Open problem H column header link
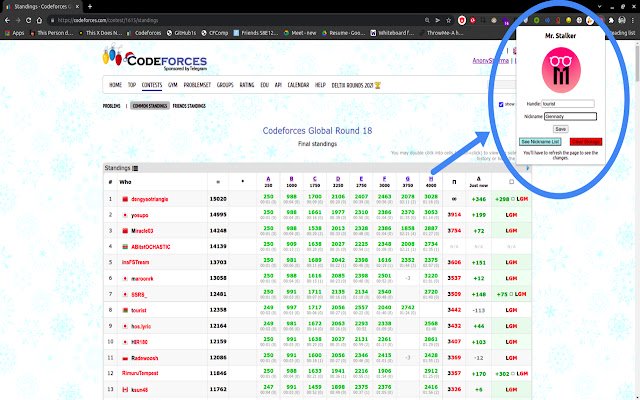Image resolution: width=640 pixels, height=400 pixels. [x=431, y=179]
